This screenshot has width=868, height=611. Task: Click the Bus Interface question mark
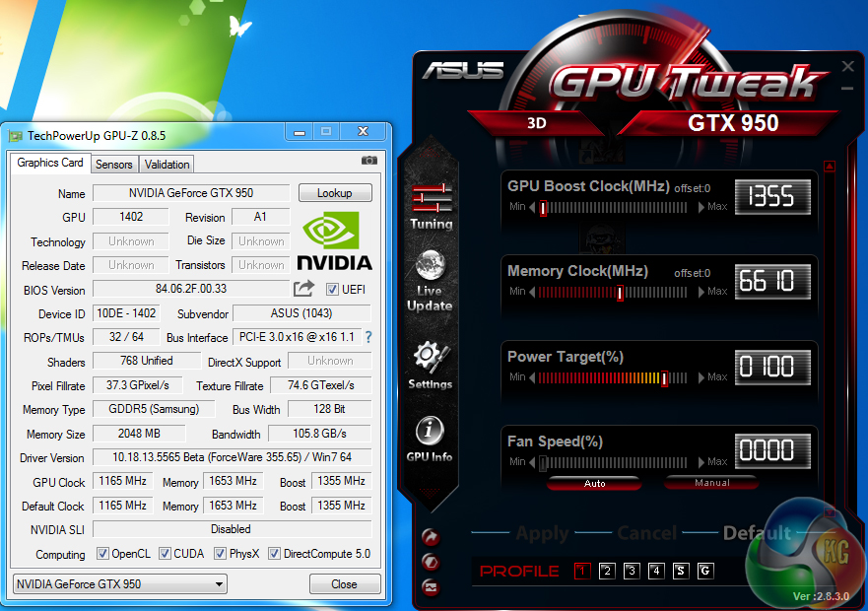[368, 336]
